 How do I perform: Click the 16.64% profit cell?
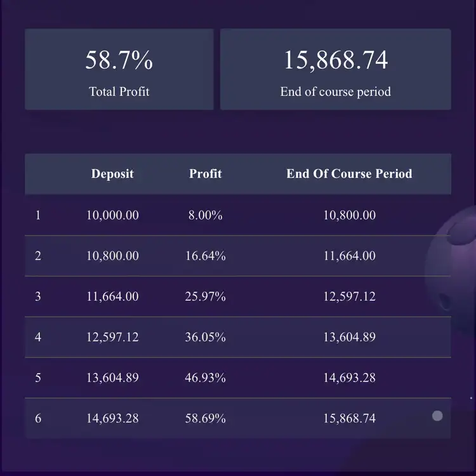205,256
